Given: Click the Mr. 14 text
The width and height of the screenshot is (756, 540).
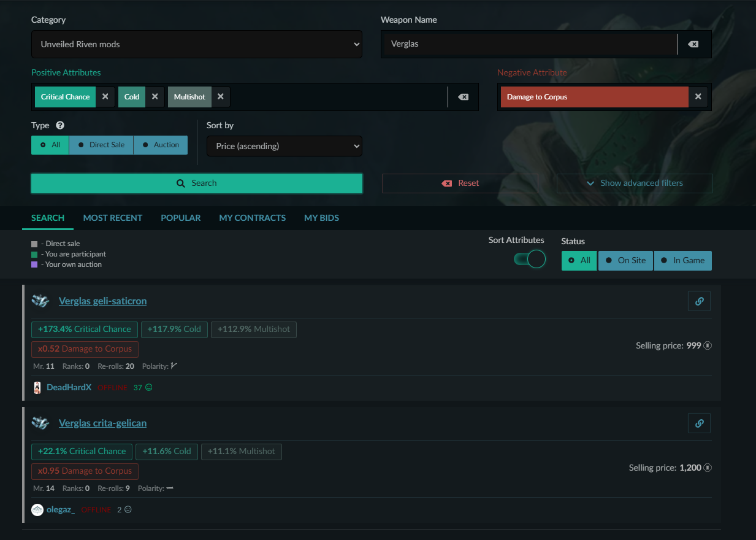Looking at the screenshot, I should tap(44, 488).
